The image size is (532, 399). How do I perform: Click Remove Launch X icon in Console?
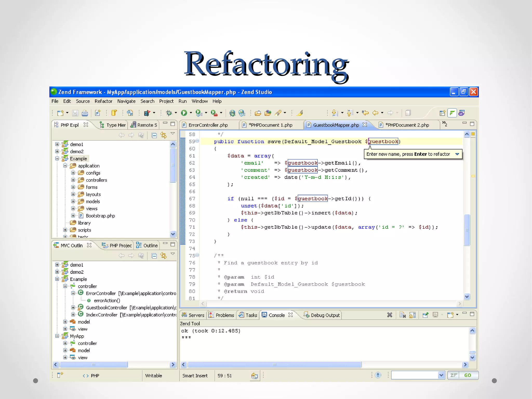click(389, 315)
